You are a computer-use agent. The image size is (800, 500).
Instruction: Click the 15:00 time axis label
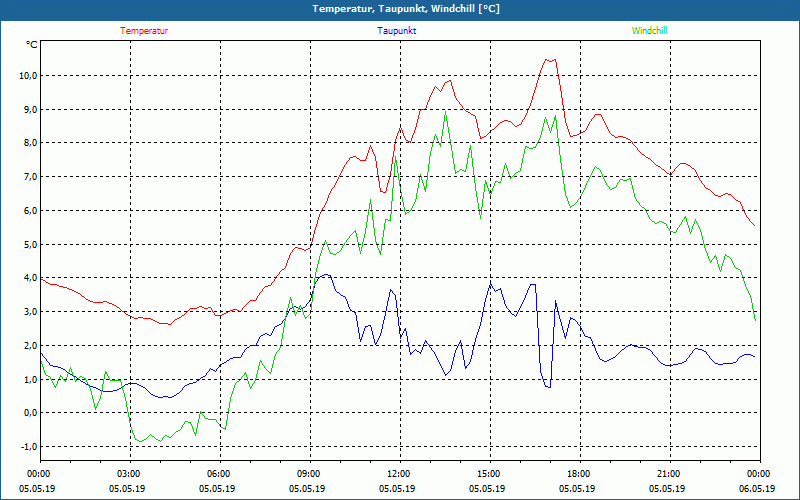490,474
